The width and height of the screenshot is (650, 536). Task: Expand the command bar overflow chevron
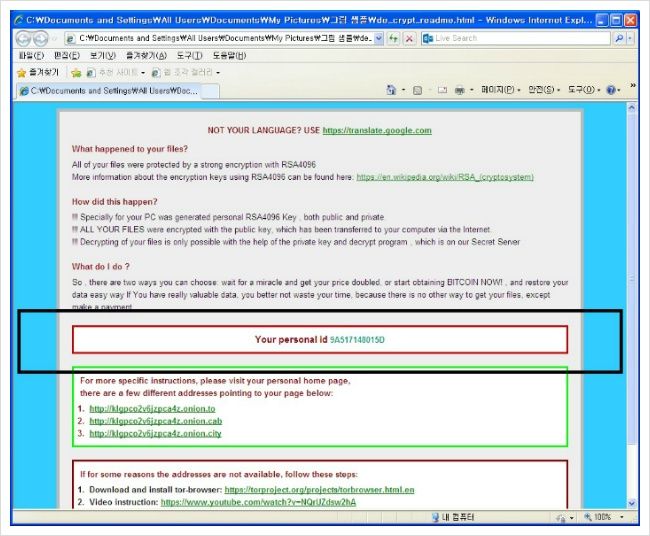point(633,85)
